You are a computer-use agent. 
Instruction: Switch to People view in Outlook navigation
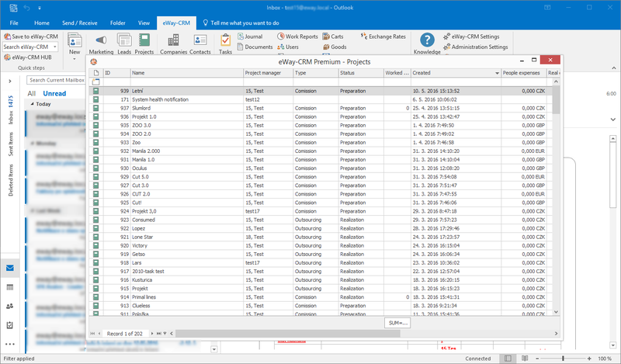(10, 306)
